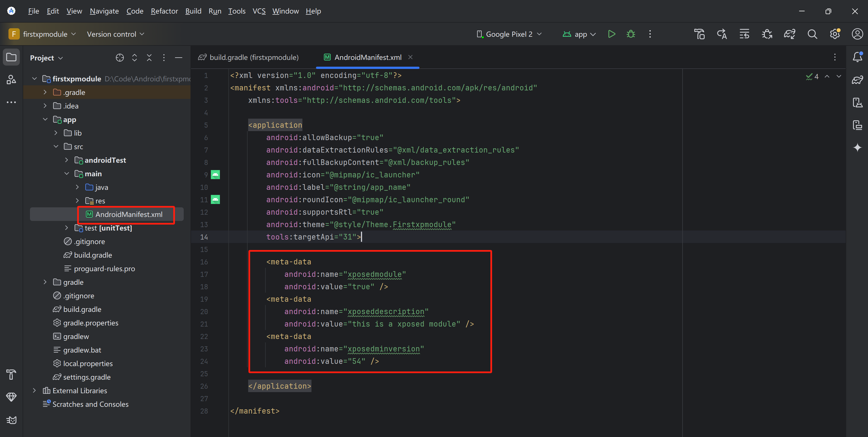The height and width of the screenshot is (437, 868).
Task: Start debugging with the bug icon
Action: click(631, 34)
